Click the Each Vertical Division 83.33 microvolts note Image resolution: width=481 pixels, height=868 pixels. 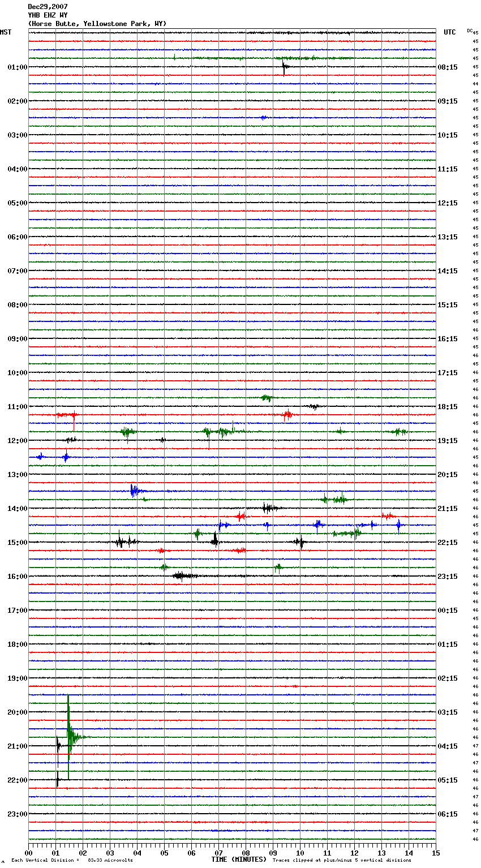pos(72,861)
